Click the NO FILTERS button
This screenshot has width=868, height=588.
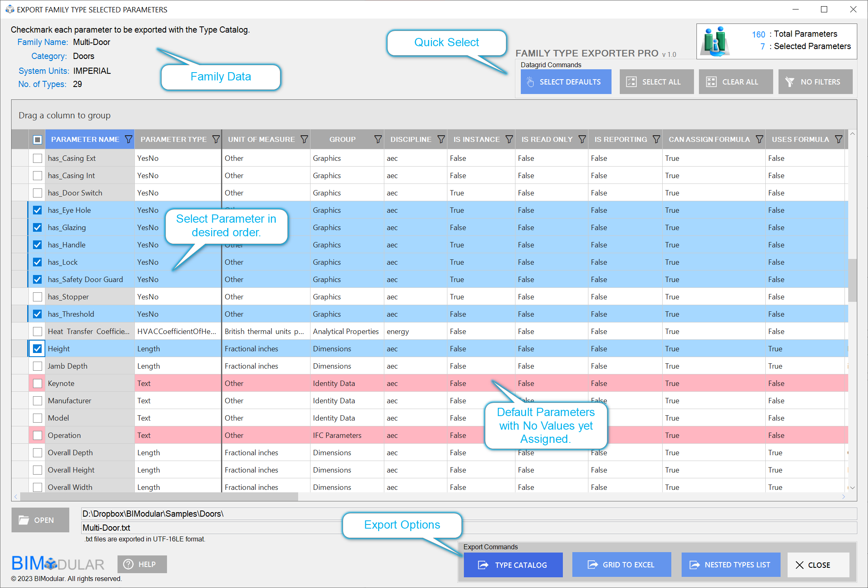(x=815, y=82)
